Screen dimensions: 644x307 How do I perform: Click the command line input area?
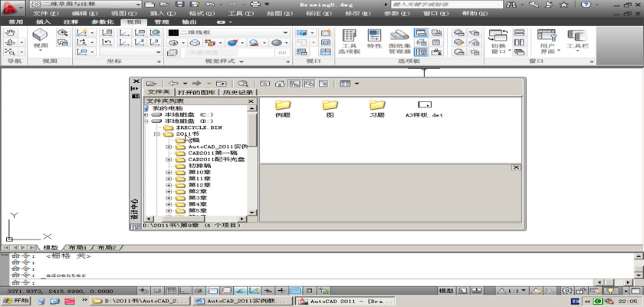[x=302, y=282]
